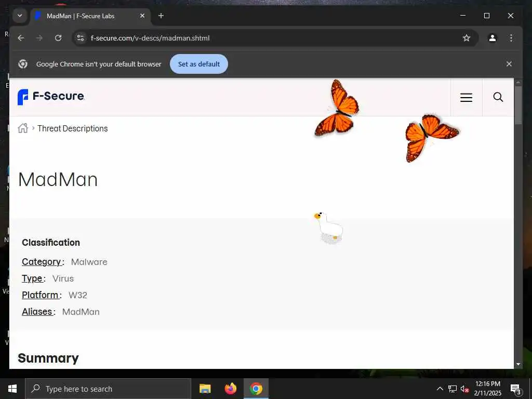Click the Type classification link
The height and width of the screenshot is (399, 532).
pos(32,278)
